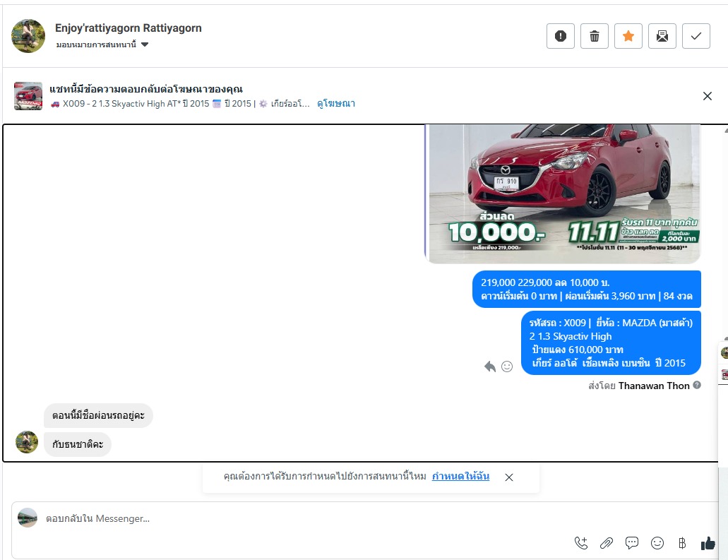Dismiss the assignment prompt
Viewport: 728px width, 560px height.
tap(509, 477)
